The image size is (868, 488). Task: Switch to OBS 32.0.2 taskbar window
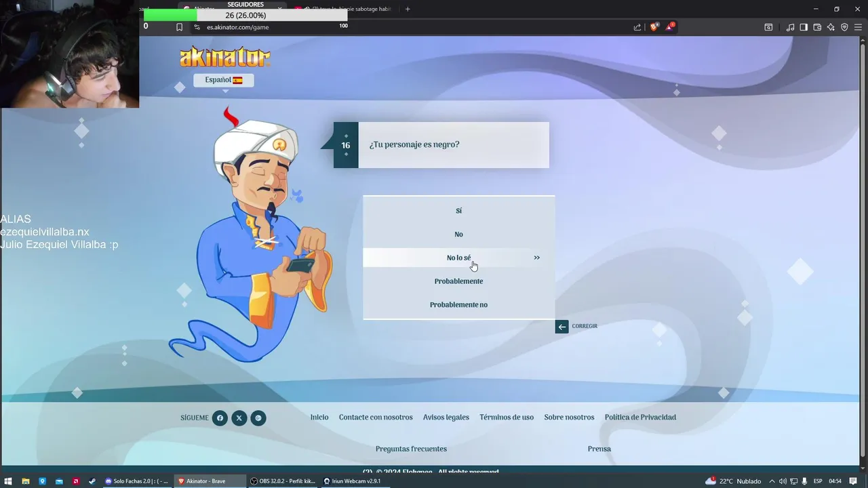[x=282, y=481]
